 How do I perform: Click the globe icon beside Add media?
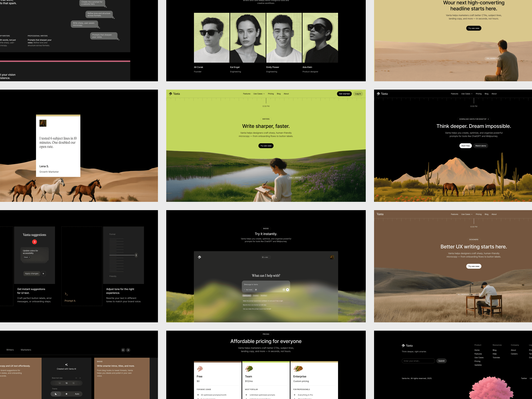point(256,290)
